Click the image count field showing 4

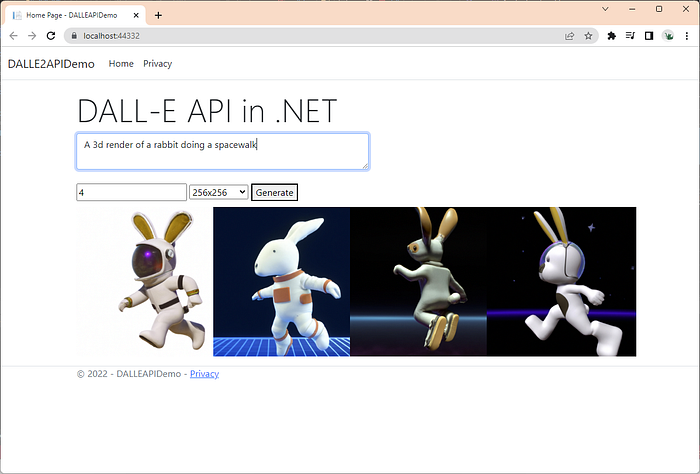click(131, 192)
